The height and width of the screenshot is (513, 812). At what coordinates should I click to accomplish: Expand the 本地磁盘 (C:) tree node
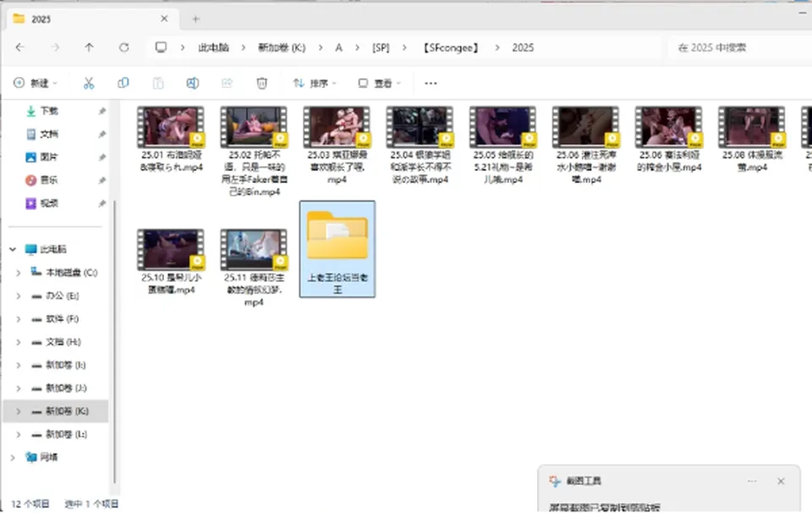click(19, 273)
